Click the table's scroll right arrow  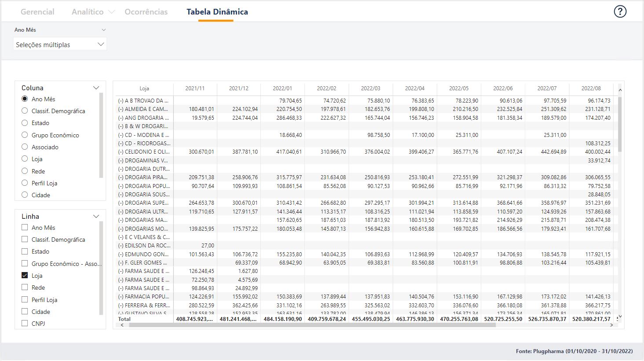[x=611, y=325]
